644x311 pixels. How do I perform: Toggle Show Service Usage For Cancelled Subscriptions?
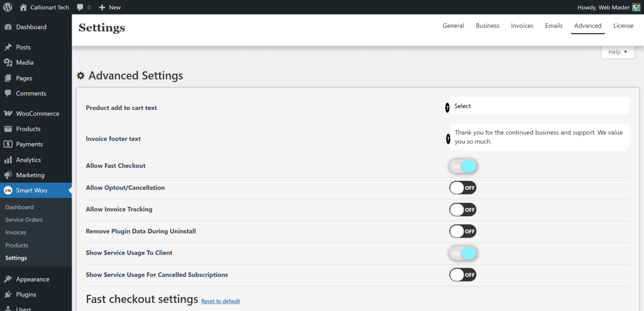463,275
